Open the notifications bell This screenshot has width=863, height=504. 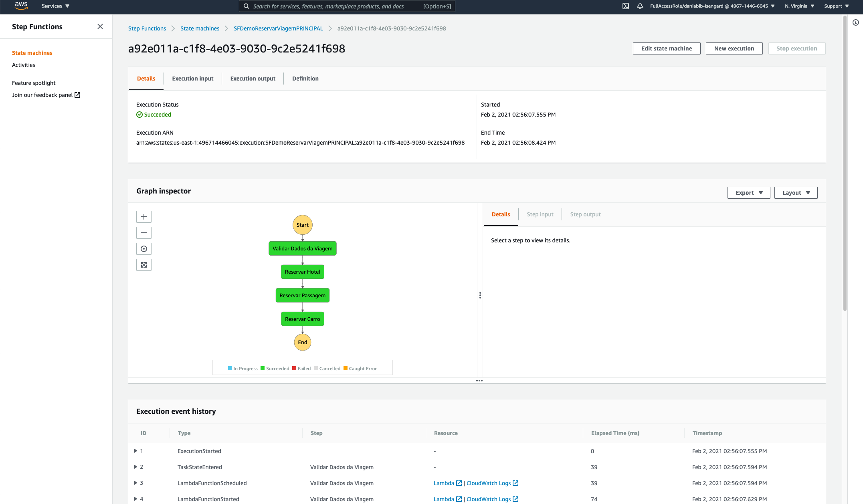tap(640, 6)
